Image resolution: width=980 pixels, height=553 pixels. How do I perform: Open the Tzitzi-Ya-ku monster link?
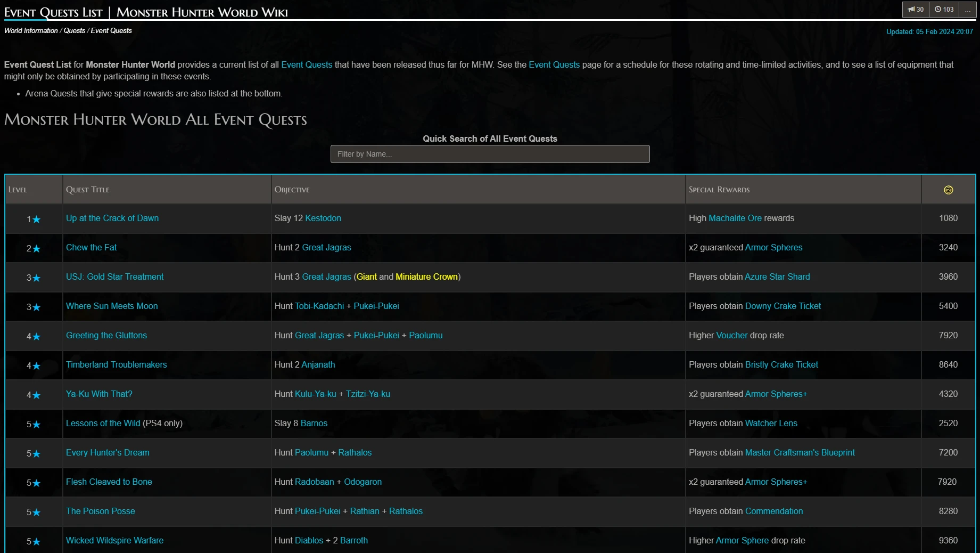pos(368,394)
